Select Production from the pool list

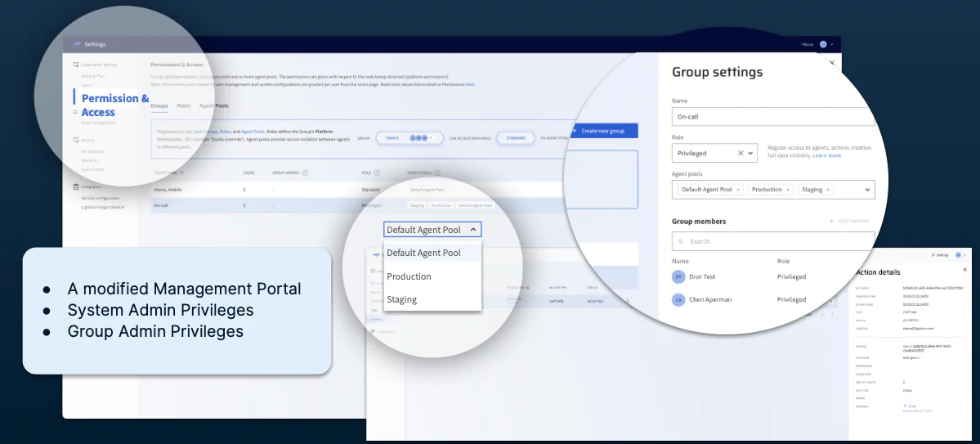[409, 276]
